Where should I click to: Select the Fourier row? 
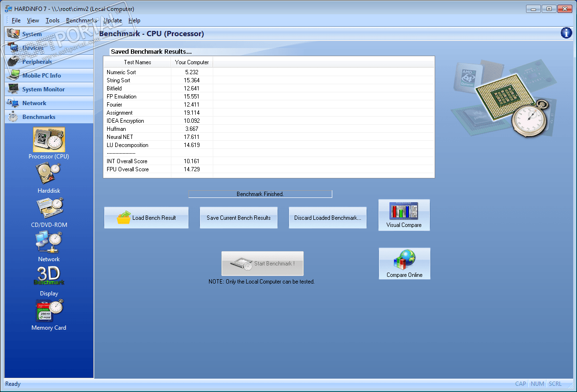pos(269,105)
